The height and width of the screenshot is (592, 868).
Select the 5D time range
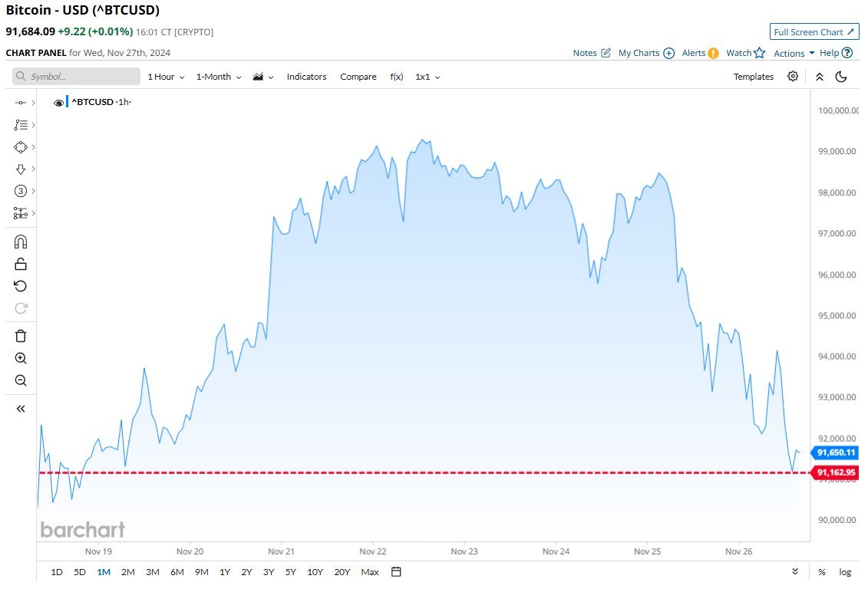click(80, 572)
